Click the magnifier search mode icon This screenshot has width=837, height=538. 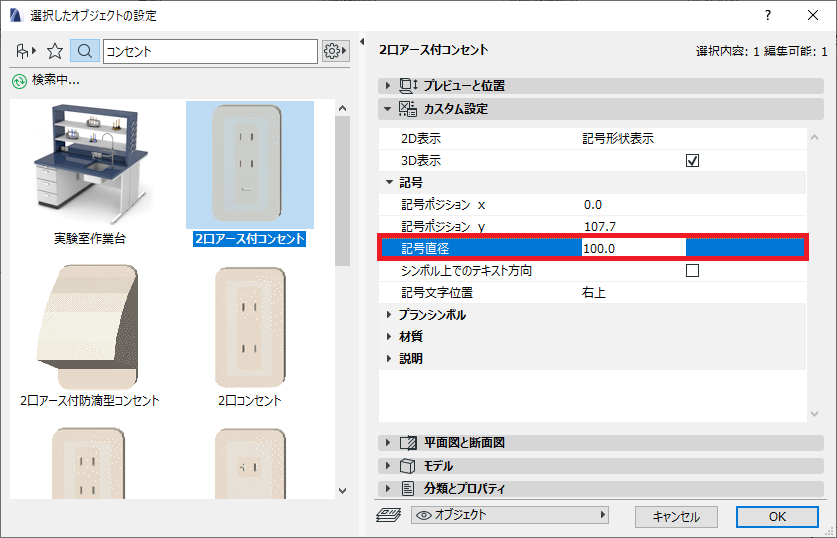click(84, 51)
